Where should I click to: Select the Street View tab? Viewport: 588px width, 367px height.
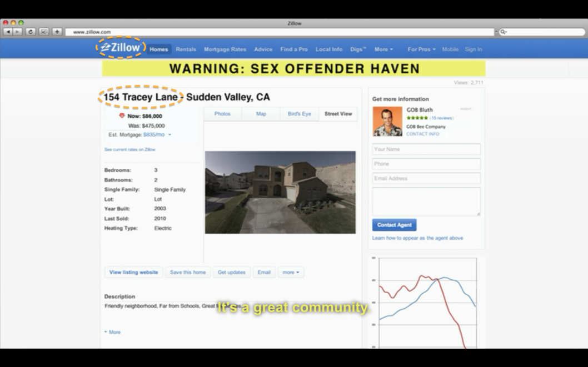pos(338,114)
